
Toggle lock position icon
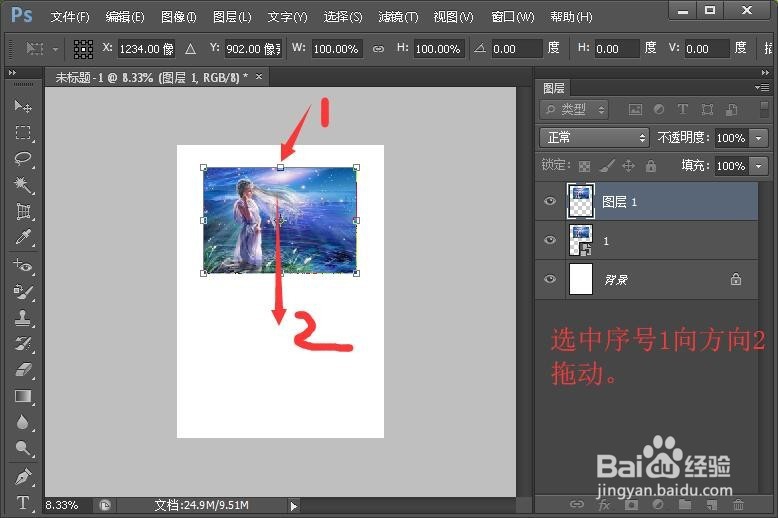point(629,166)
